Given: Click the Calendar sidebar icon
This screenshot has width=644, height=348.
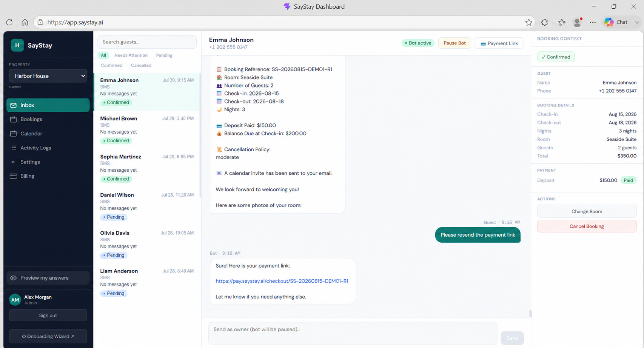Looking at the screenshot, I should tap(14, 134).
